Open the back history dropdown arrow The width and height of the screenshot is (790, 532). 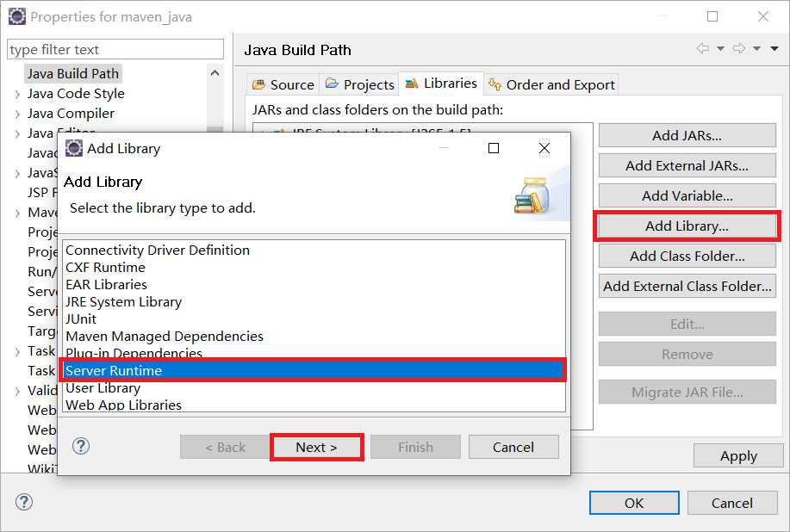pyautogui.click(x=720, y=49)
